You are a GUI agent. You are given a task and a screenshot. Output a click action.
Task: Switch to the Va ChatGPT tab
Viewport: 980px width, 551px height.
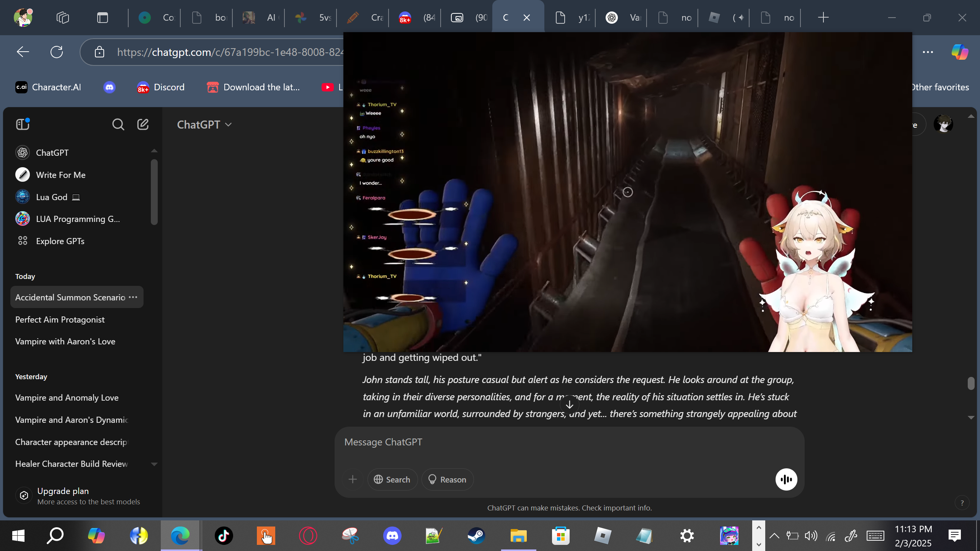coord(622,18)
